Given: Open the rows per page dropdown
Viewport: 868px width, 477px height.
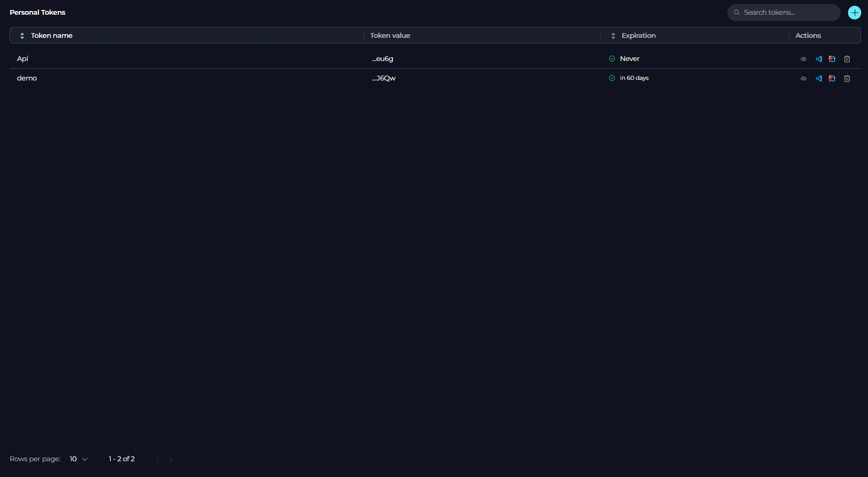Looking at the screenshot, I should tap(78, 459).
